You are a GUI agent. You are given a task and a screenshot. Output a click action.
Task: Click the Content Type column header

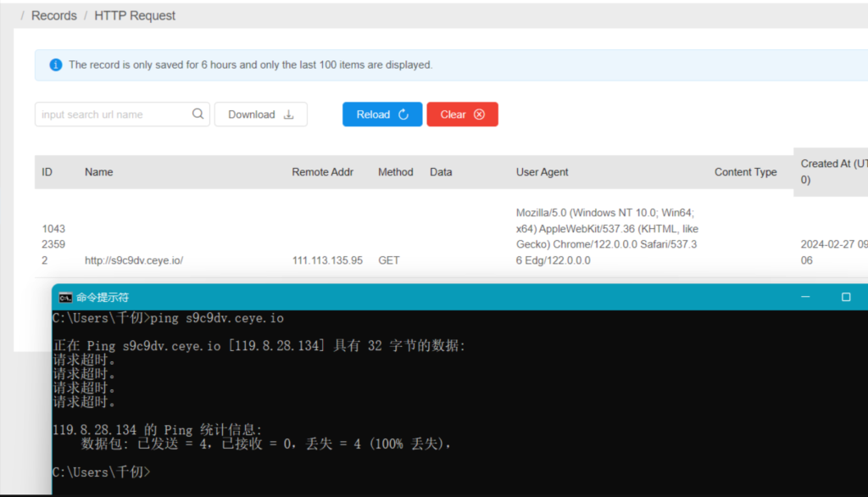point(745,172)
